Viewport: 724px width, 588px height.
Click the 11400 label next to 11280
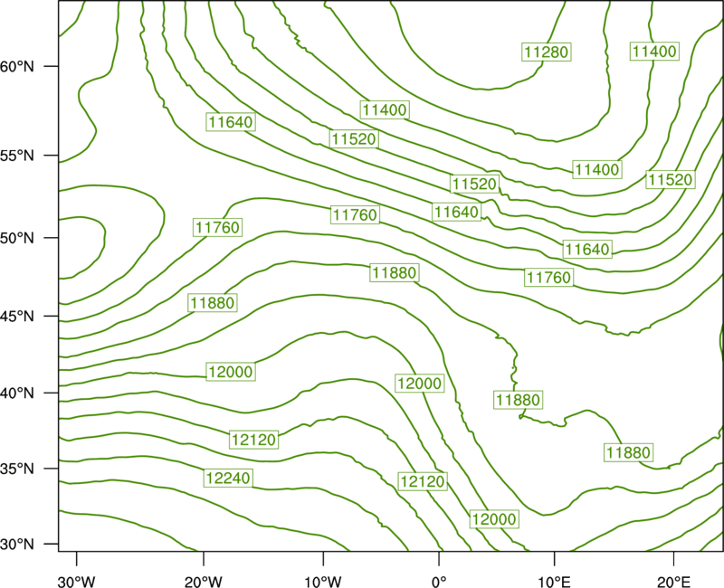pyautogui.click(x=654, y=51)
